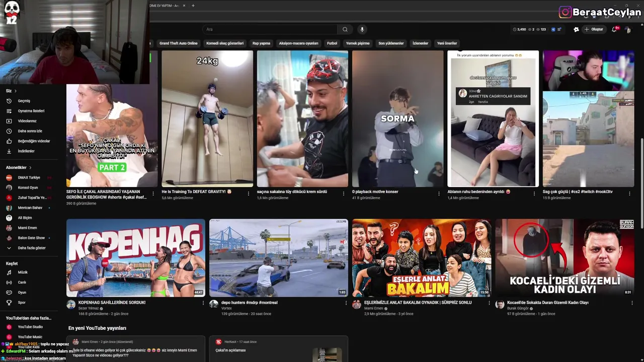Open the account avatar menu

tap(628, 30)
